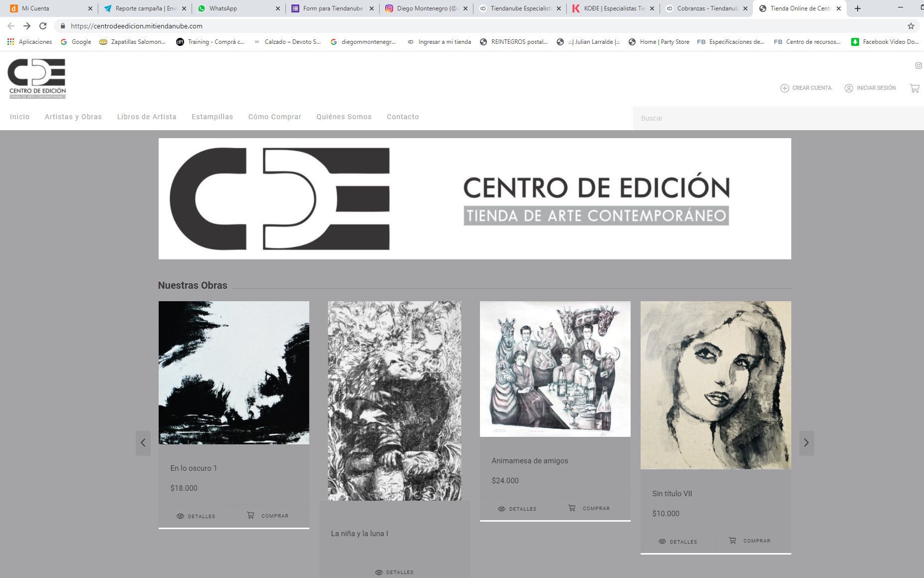Go back in the carousel with the left arrow
The width and height of the screenshot is (924, 578).
point(143,442)
